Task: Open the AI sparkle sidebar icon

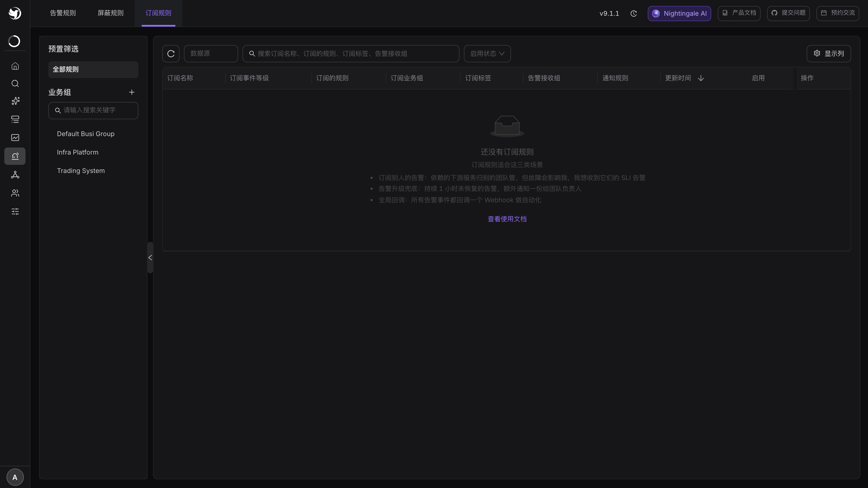Action: click(x=15, y=101)
